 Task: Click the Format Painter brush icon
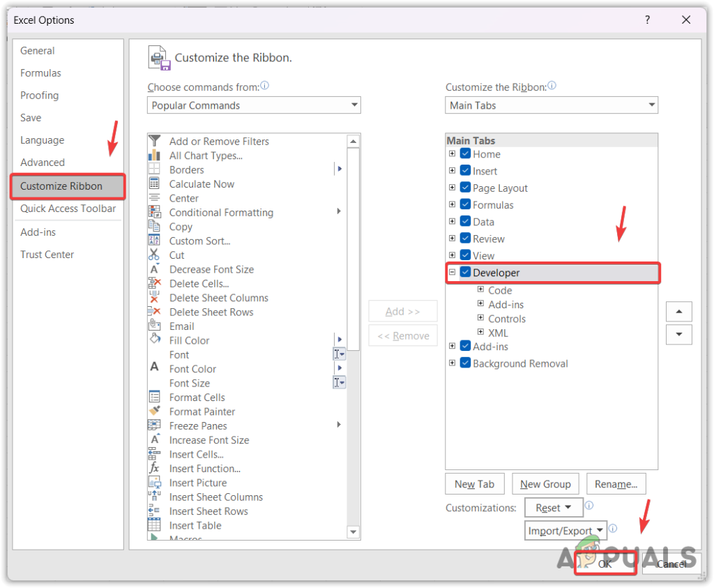[156, 412]
